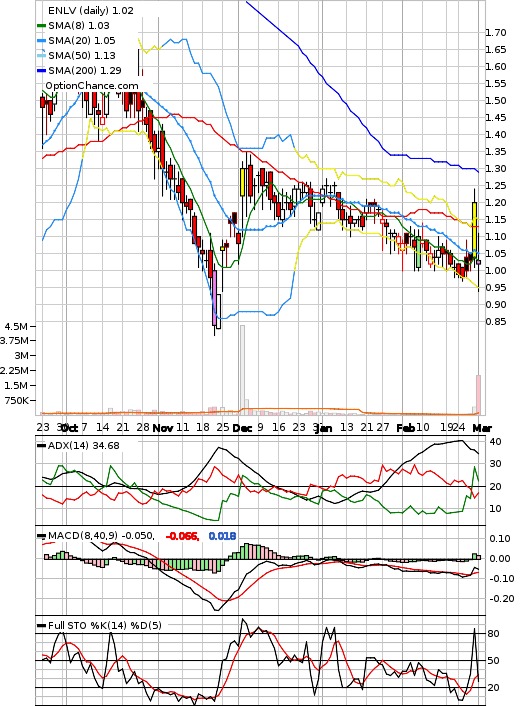Click the 20 label on stochastic axis

[x=494, y=687]
